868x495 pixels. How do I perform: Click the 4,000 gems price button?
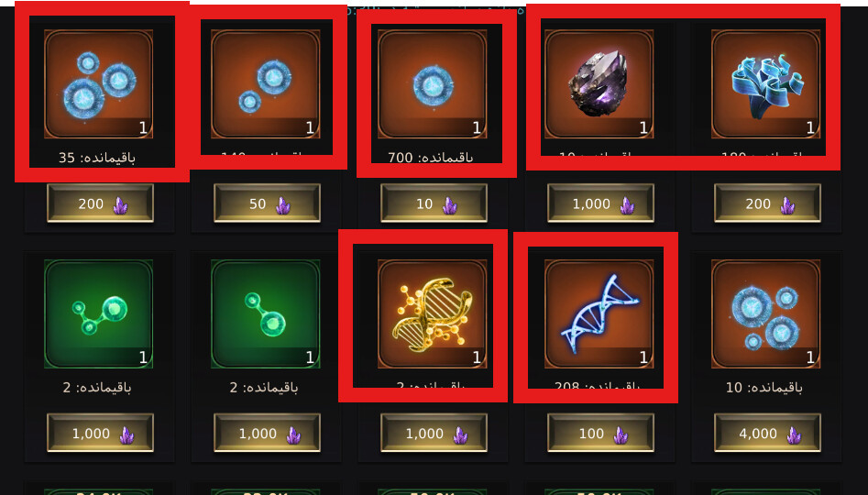point(767,433)
